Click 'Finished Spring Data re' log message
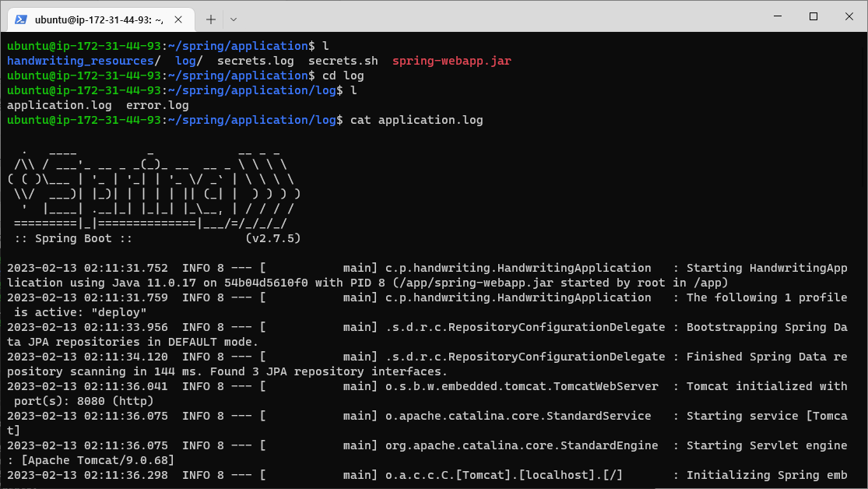The image size is (868, 489). point(767,357)
